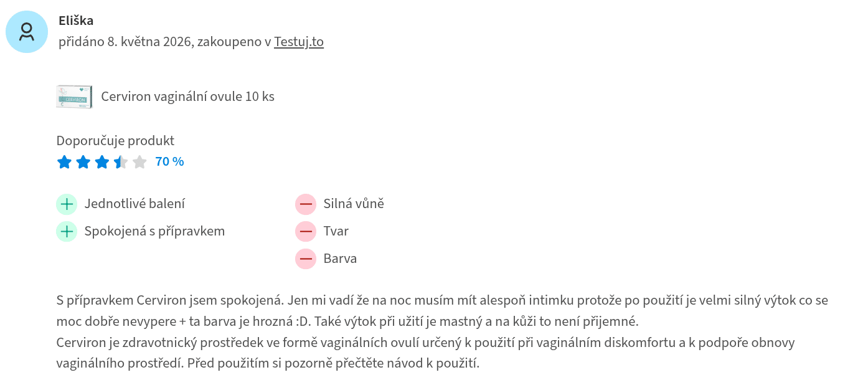The image size is (868, 390).
Task: Click plus icon beside Jednotlivé balení
Action: point(67,204)
